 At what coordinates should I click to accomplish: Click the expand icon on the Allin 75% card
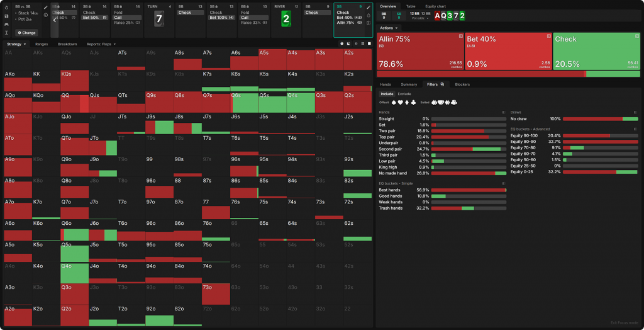pyautogui.click(x=460, y=37)
